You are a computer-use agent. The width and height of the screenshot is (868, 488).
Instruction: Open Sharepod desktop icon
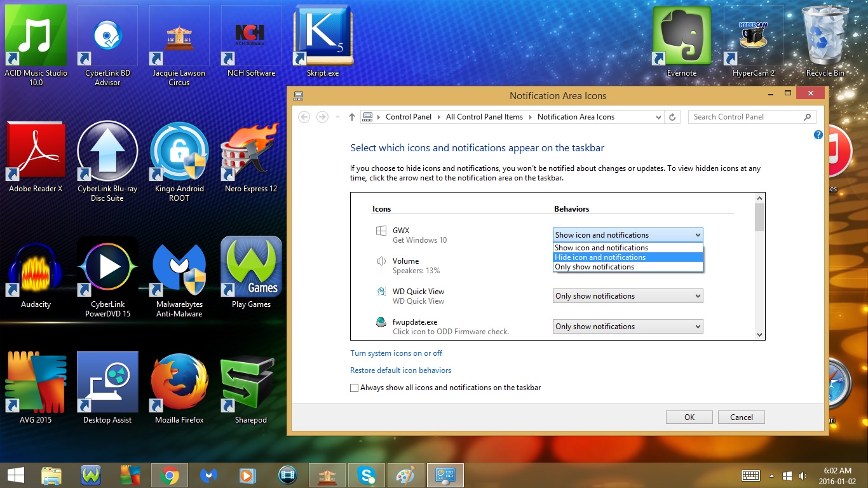[x=251, y=388]
